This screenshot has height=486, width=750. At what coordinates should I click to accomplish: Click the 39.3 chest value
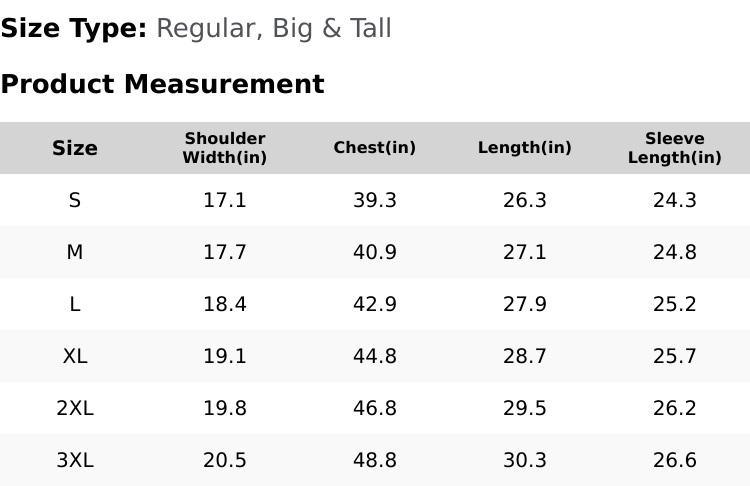point(375,200)
